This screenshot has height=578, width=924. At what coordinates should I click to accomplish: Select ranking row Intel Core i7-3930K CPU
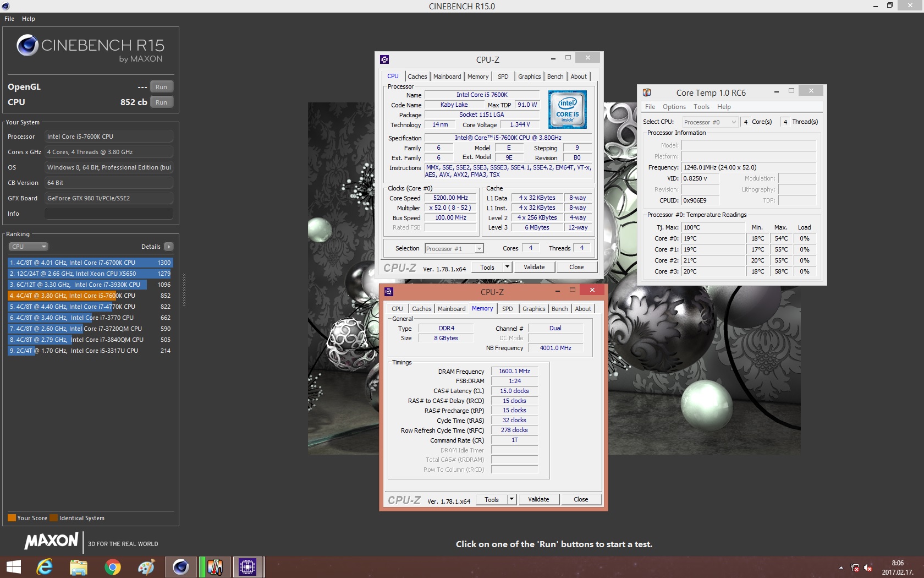(x=90, y=285)
